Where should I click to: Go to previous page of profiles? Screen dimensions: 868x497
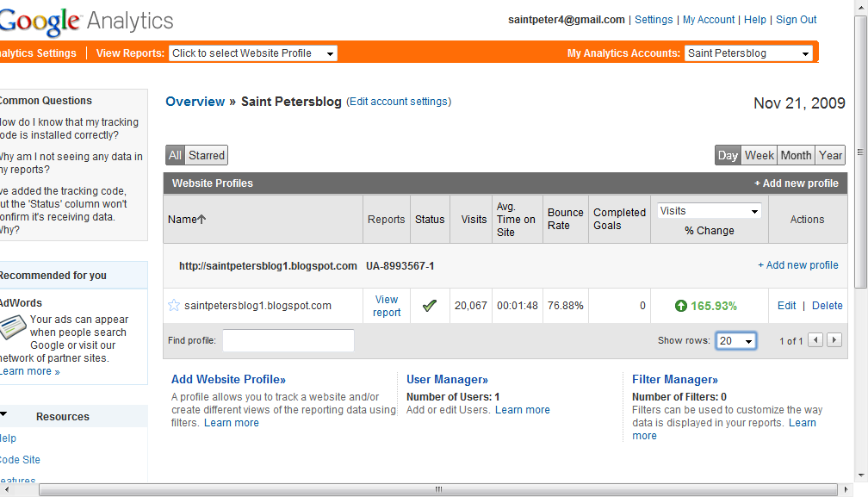(815, 340)
